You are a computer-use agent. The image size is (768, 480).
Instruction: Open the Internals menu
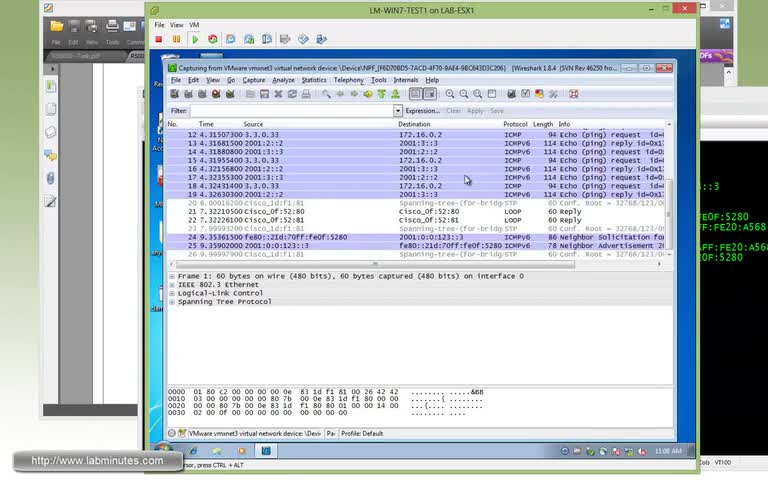point(406,80)
